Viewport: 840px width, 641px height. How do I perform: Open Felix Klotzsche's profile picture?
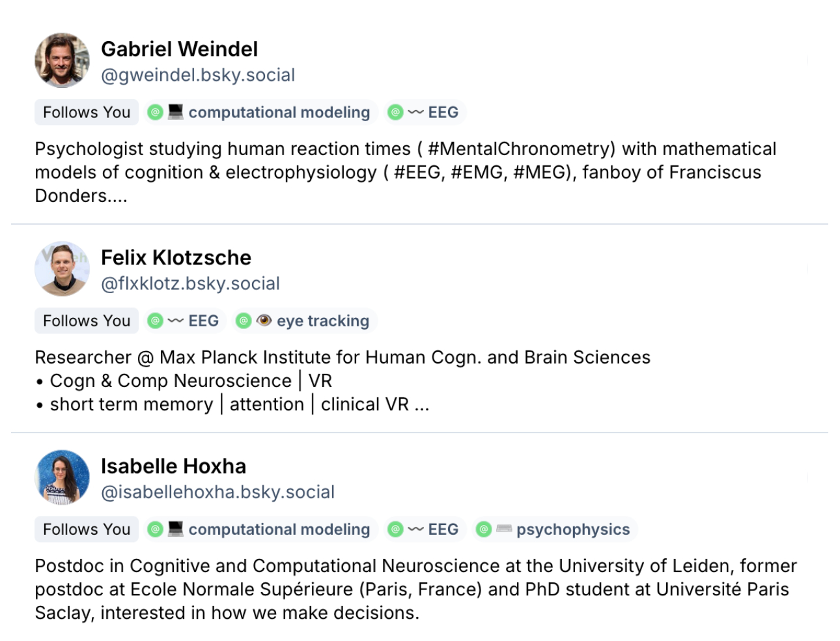coord(62,269)
